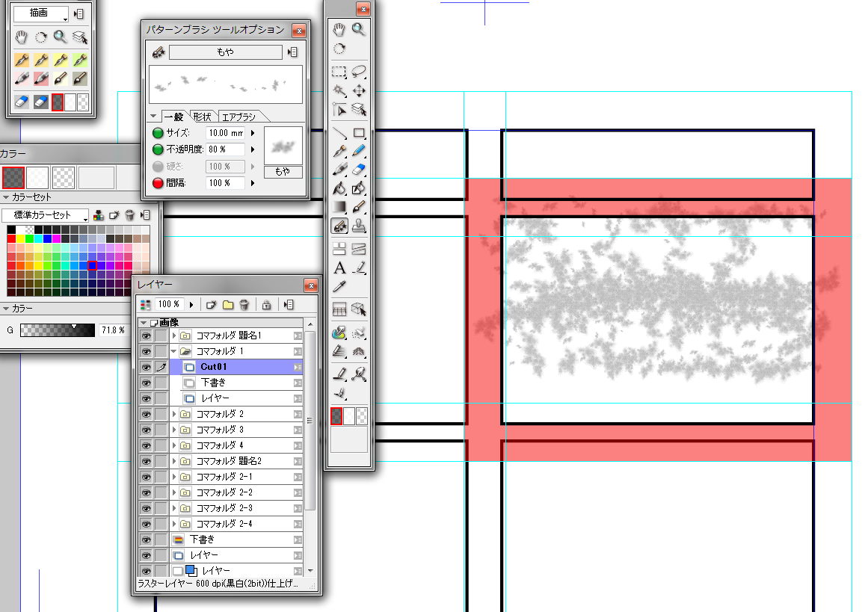Pick the highlighted blue swatch in the color set
The height and width of the screenshot is (612, 868).
(x=92, y=265)
